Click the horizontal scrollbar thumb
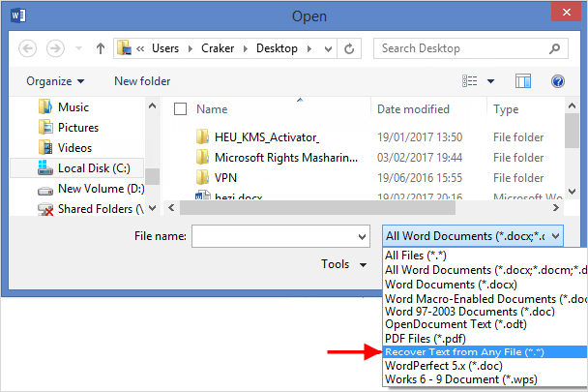Image resolution: width=588 pixels, height=392 pixels. coord(317,208)
